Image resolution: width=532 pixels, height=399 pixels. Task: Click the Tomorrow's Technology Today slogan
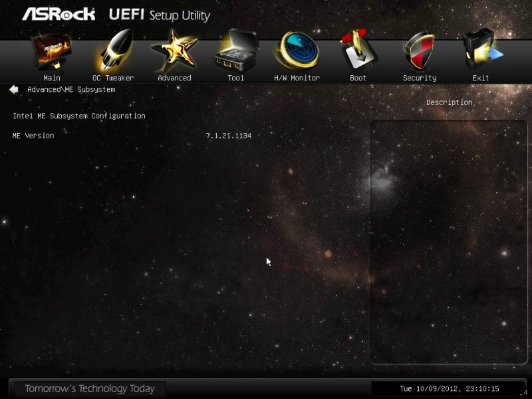tap(90, 388)
